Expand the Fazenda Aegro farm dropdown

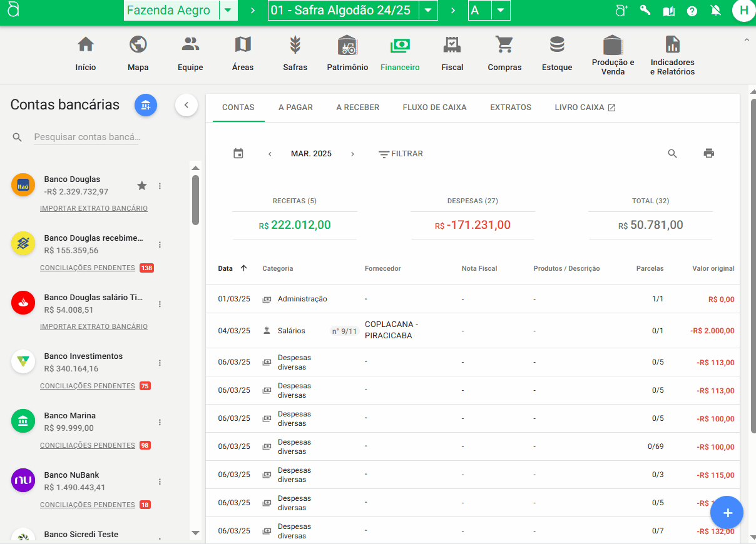coord(228,11)
